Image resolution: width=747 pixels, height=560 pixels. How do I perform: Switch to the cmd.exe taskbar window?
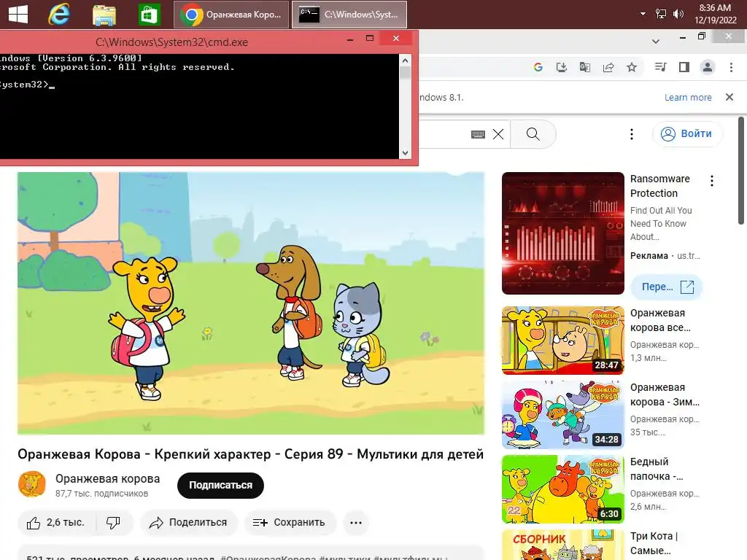[x=349, y=15]
